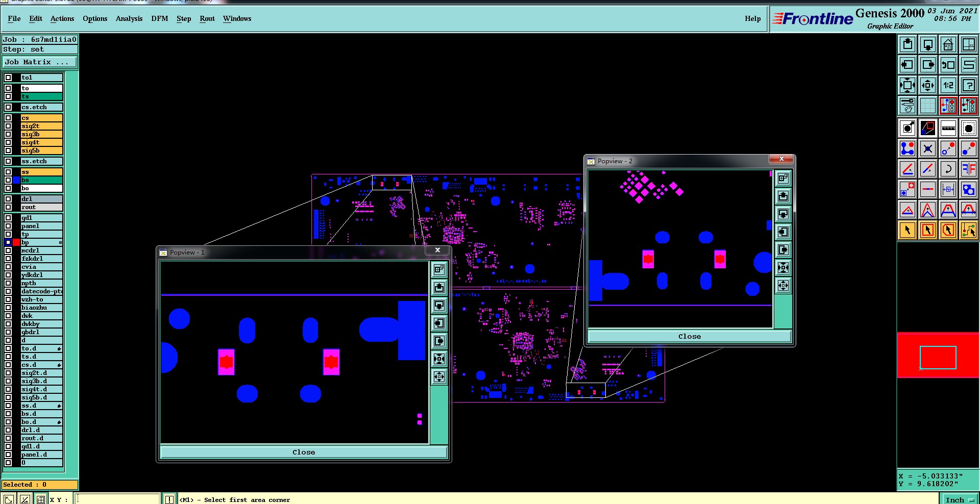Click Close button in Popview - 2

coord(690,336)
